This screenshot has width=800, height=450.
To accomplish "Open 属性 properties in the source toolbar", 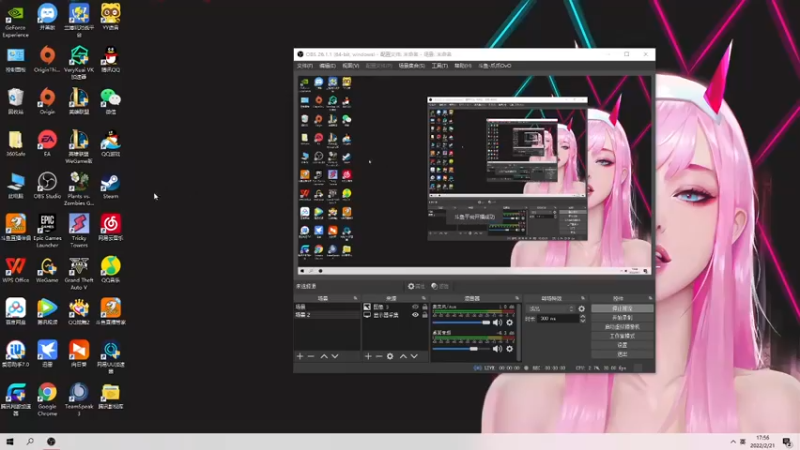I will pos(416,286).
